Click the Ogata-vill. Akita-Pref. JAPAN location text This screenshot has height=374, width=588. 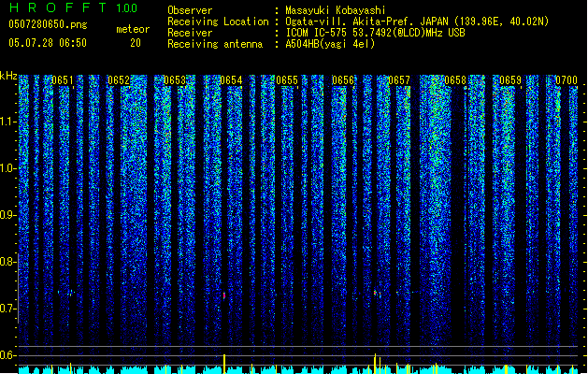417,22
